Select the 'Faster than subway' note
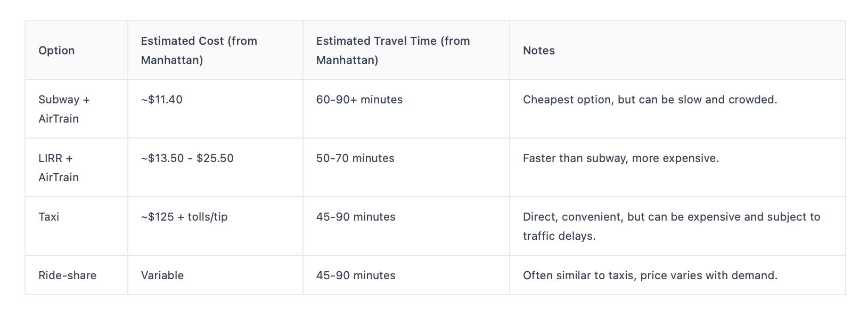868x316 pixels. click(x=621, y=158)
